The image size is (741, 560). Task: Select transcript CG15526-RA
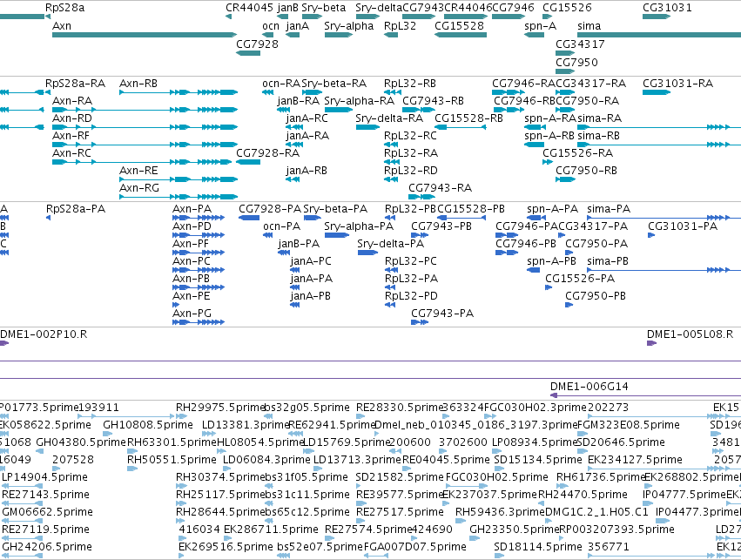548,162
